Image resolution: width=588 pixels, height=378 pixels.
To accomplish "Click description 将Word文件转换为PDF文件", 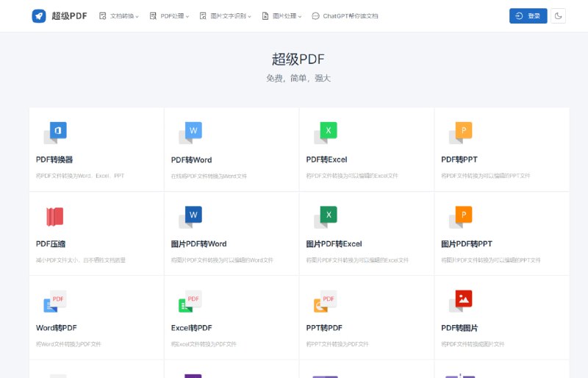I will click(x=68, y=344).
